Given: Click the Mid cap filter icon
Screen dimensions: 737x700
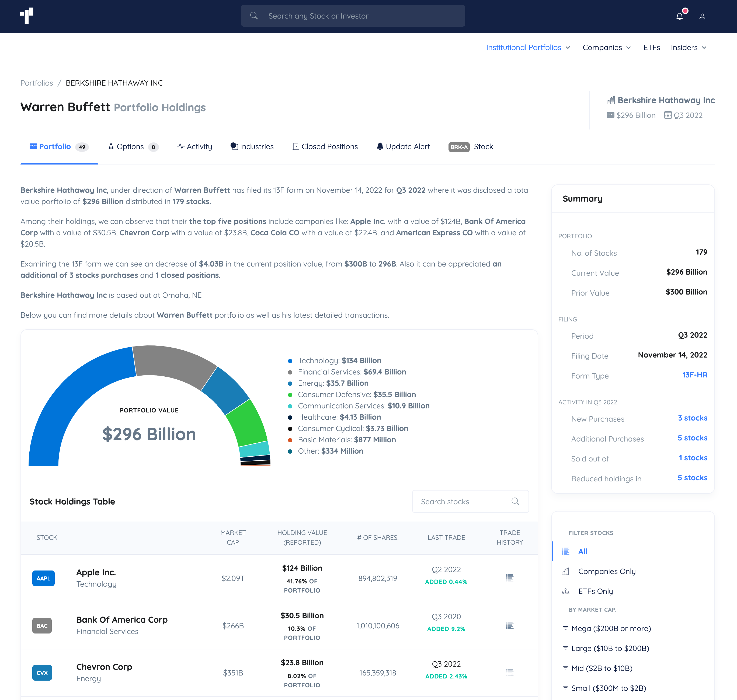Looking at the screenshot, I should click(x=565, y=667).
